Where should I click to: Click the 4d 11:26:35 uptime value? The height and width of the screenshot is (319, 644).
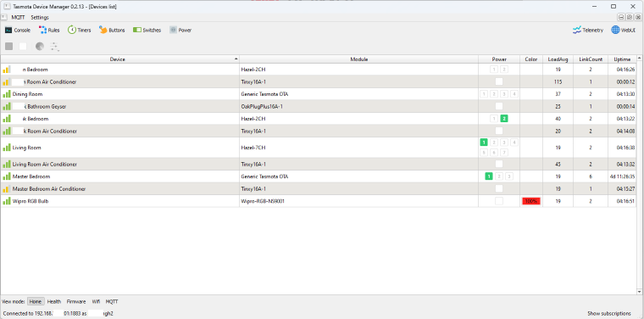(622, 176)
